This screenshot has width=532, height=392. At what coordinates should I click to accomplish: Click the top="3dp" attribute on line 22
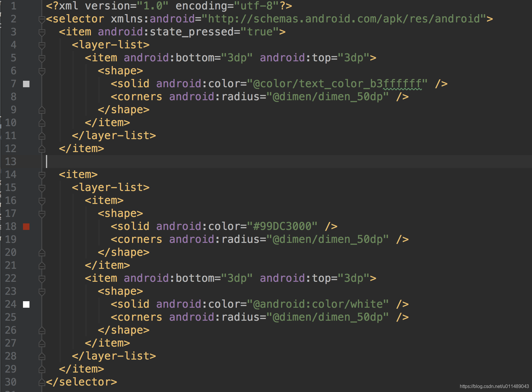(315, 278)
